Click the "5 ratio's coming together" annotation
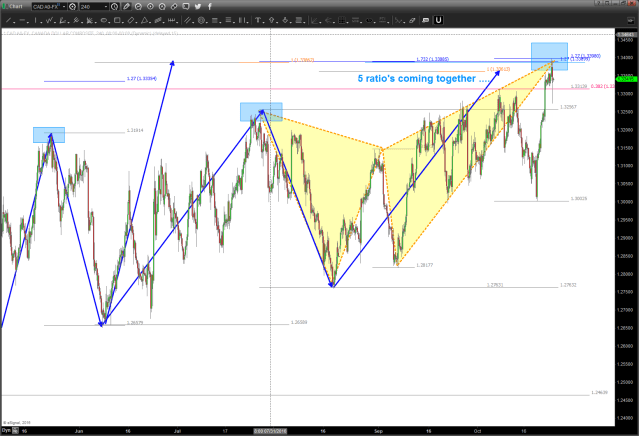This screenshot has width=639, height=436. [x=424, y=78]
